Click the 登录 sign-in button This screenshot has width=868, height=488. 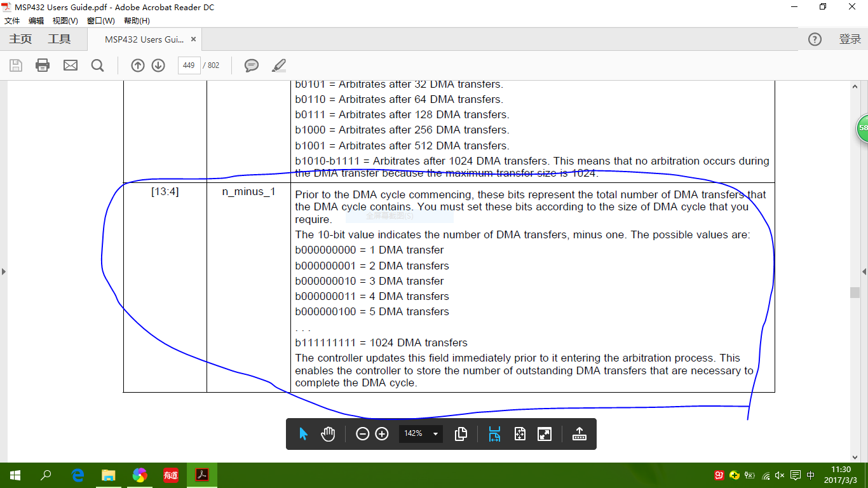tap(850, 39)
